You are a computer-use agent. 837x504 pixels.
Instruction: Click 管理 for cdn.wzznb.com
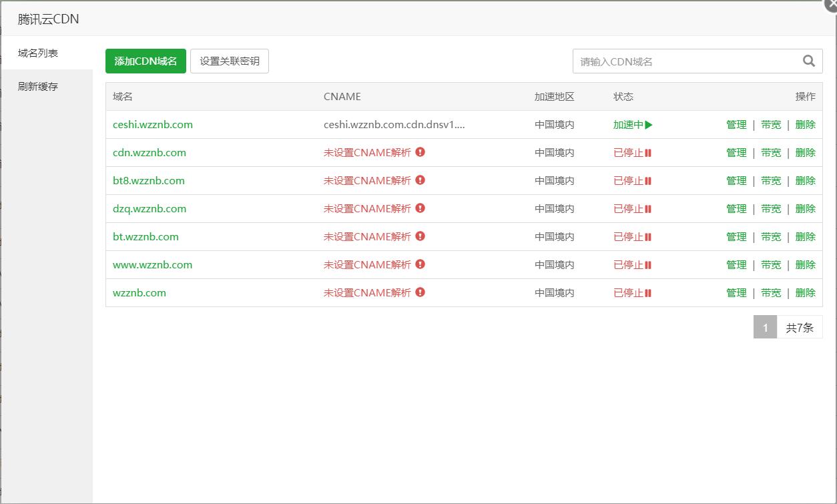click(x=736, y=153)
